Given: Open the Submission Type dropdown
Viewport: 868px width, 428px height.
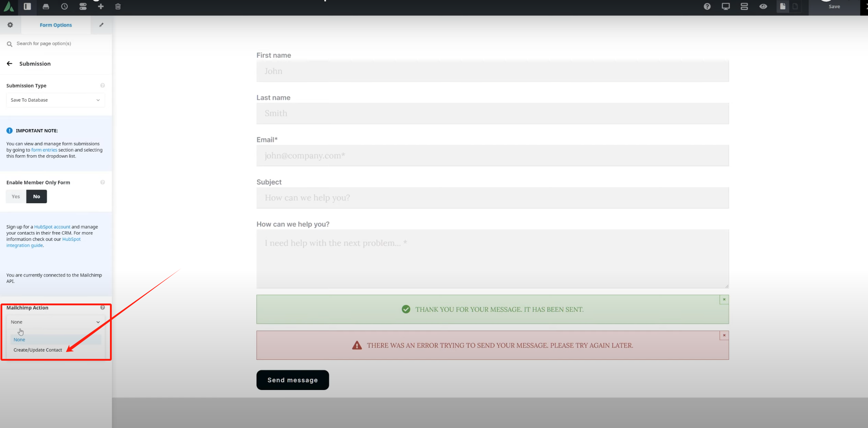Looking at the screenshot, I should pyautogui.click(x=55, y=100).
